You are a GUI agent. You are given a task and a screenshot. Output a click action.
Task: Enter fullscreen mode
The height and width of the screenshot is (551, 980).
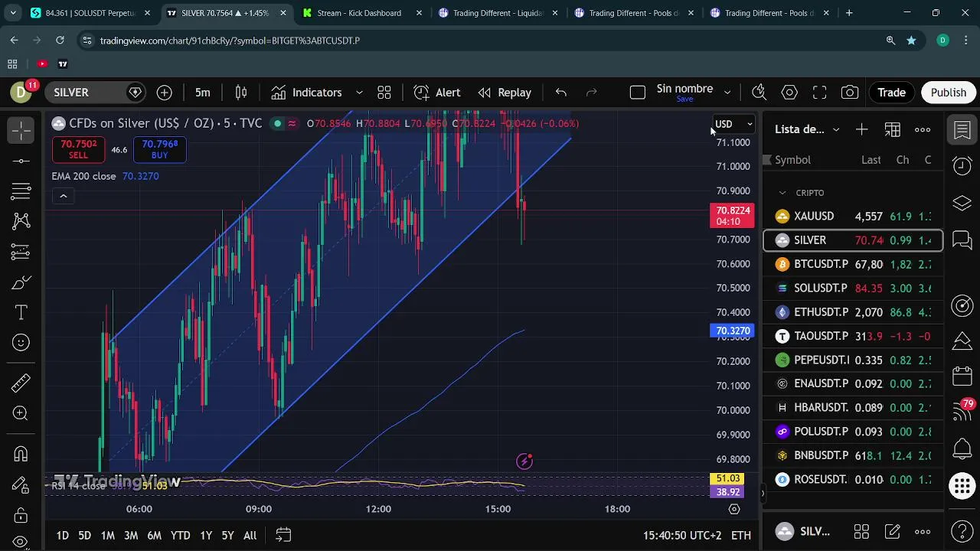(820, 93)
